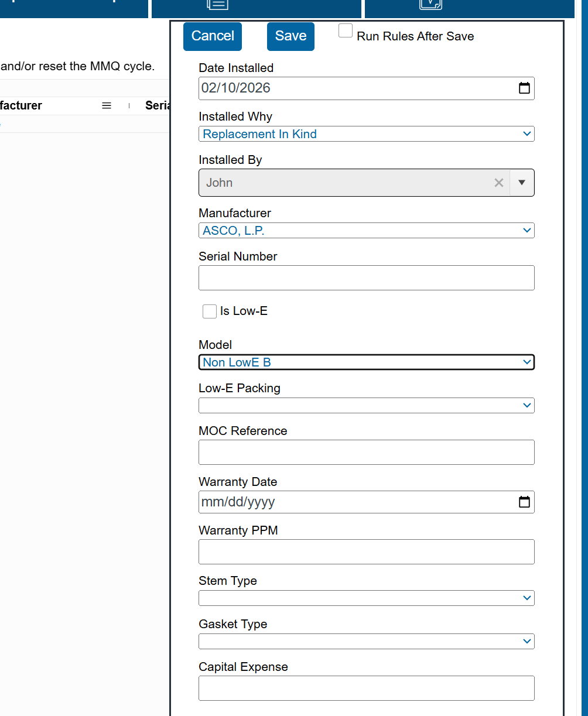Toggle the Is Low-E checkbox
Viewport: 588px width, 716px height.
pos(210,311)
